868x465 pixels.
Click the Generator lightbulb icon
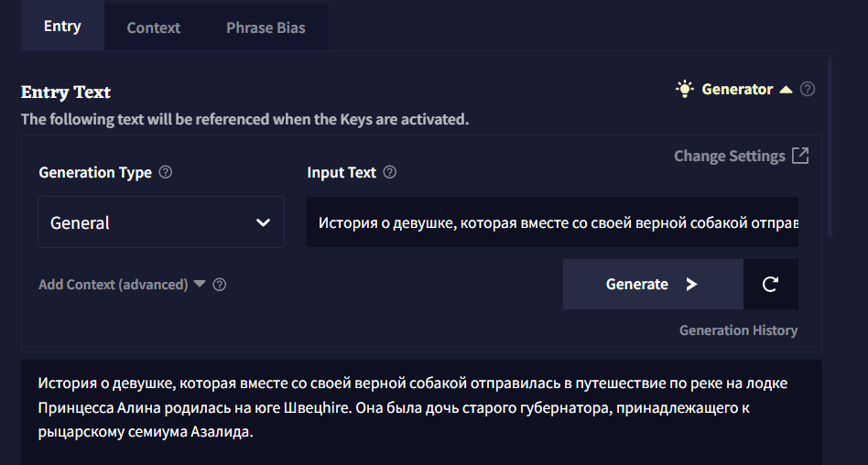[x=685, y=89]
